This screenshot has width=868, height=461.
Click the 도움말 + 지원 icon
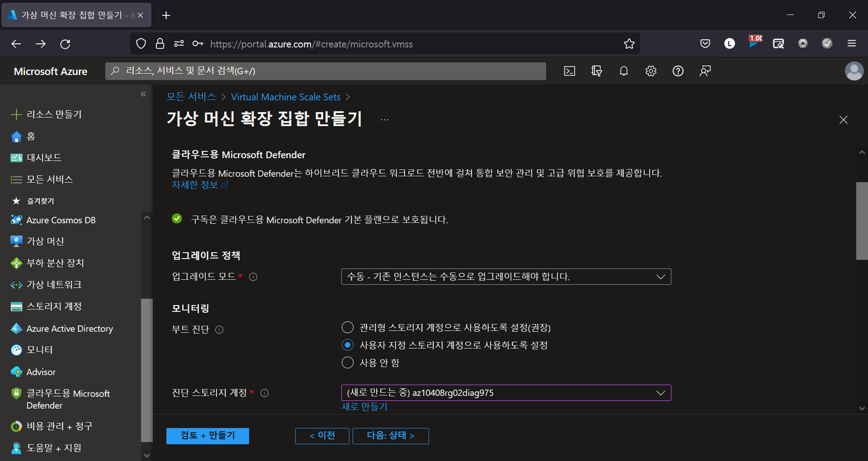tap(16, 448)
